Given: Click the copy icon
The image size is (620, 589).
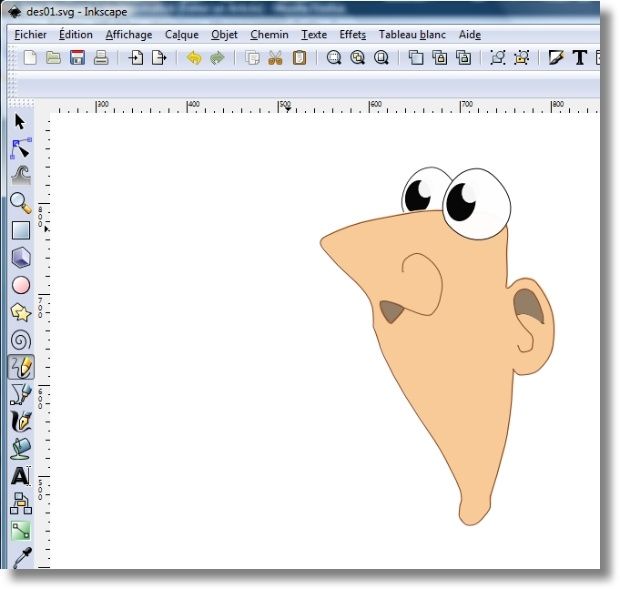Looking at the screenshot, I should click(252, 58).
